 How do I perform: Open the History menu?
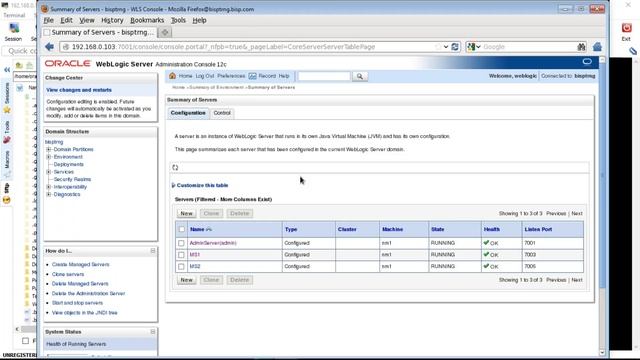coord(112,20)
